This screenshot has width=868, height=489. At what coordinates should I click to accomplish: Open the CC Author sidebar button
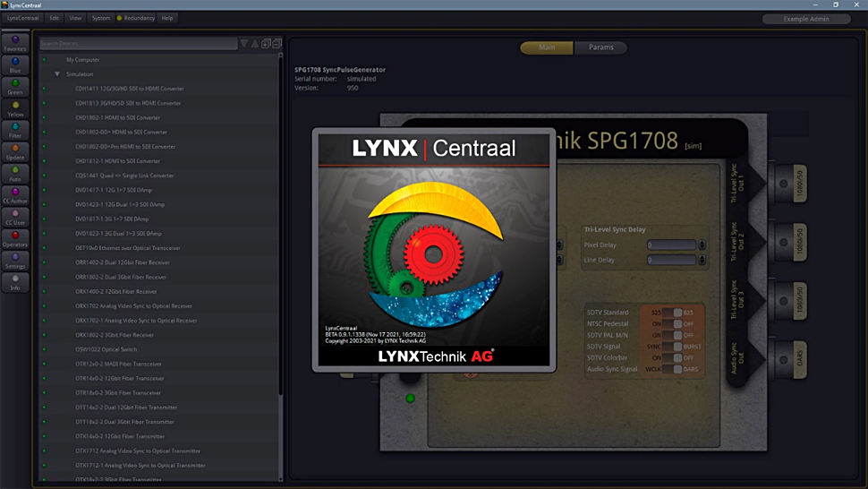coord(15,195)
